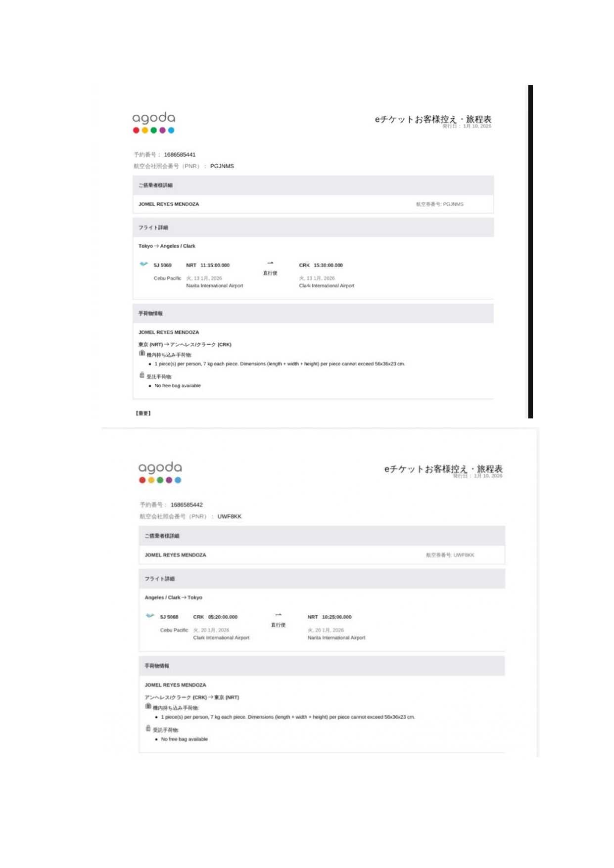Click the direct flight arrow between CRK 05:20 and NRT 10:25

point(279,615)
